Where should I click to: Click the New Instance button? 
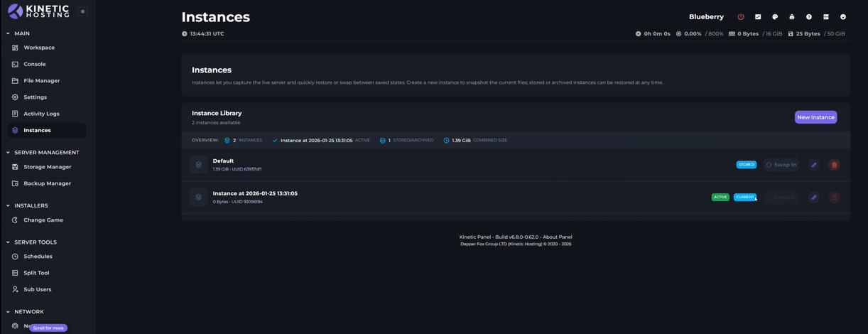[x=815, y=117]
